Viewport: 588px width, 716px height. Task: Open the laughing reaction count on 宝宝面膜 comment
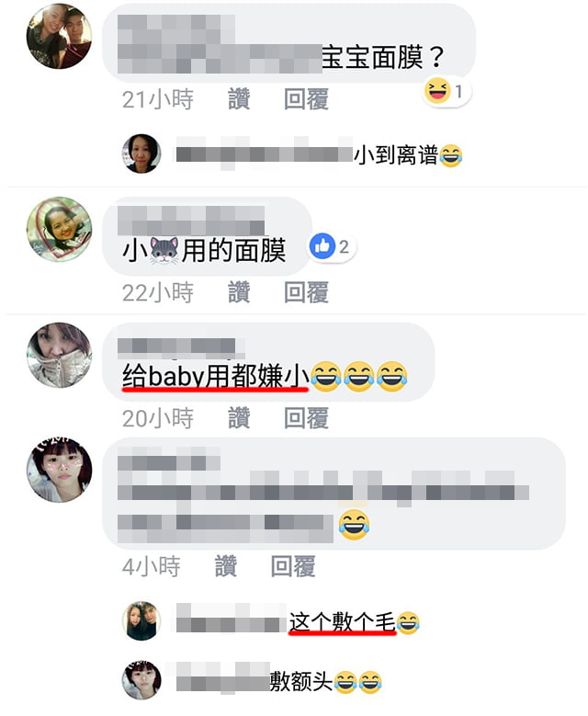pyautogui.click(x=447, y=91)
